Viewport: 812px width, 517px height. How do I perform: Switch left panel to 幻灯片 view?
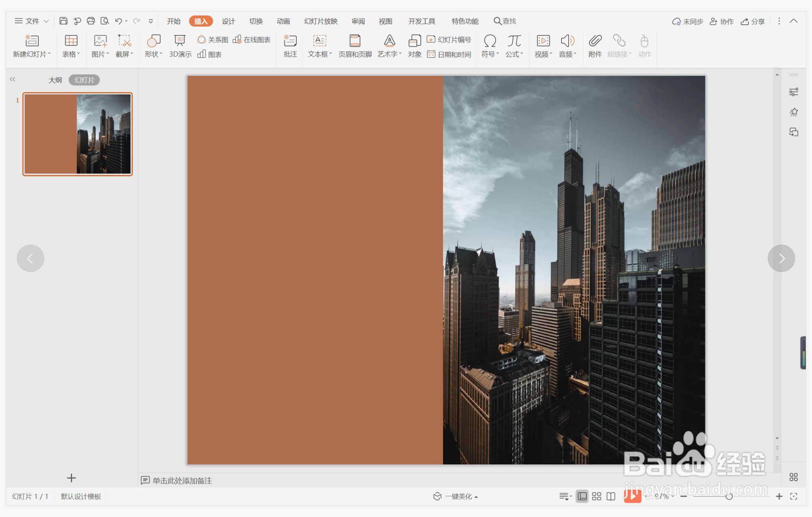tap(84, 80)
